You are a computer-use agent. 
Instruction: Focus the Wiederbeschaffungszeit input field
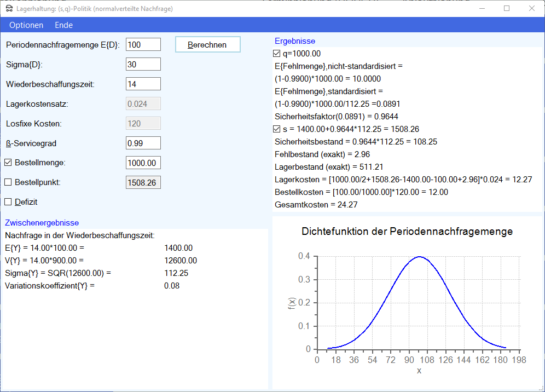pyautogui.click(x=143, y=84)
